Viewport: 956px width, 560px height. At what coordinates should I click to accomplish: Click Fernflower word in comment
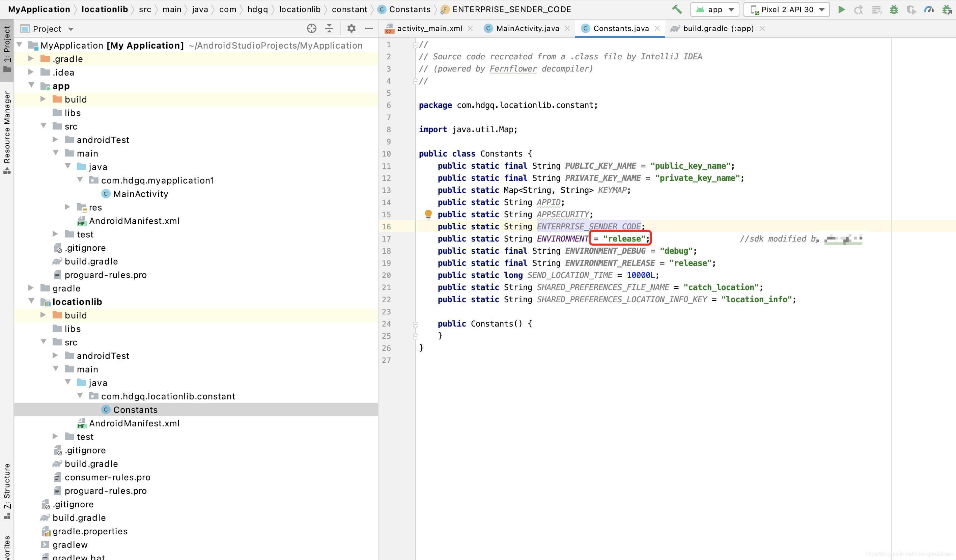click(513, 69)
